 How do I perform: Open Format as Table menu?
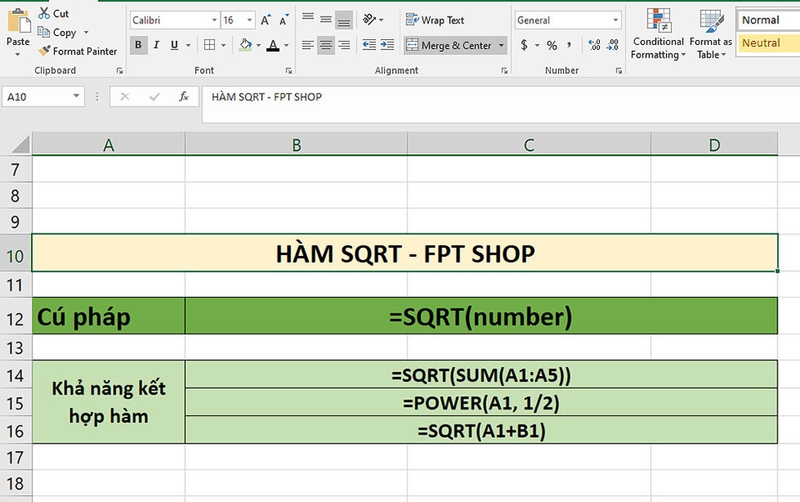(711, 34)
